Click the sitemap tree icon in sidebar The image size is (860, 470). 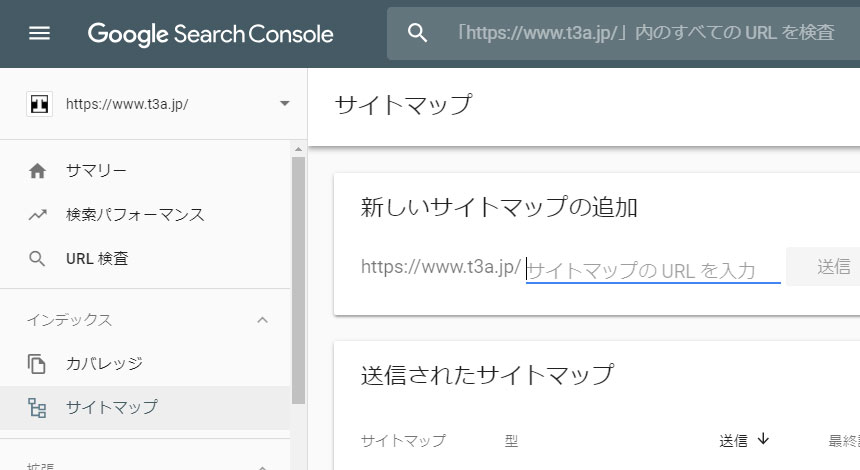(x=37, y=408)
